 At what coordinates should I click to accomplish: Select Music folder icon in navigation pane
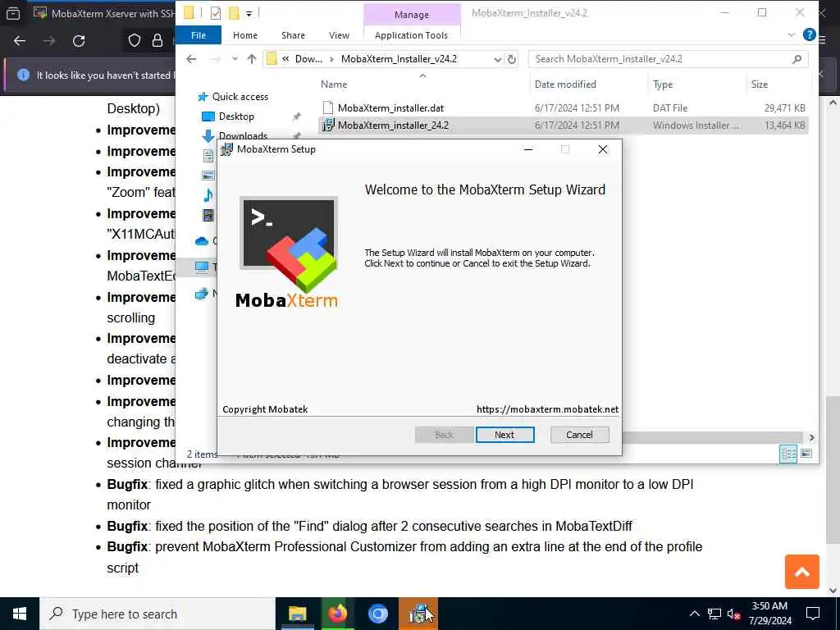click(x=208, y=194)
